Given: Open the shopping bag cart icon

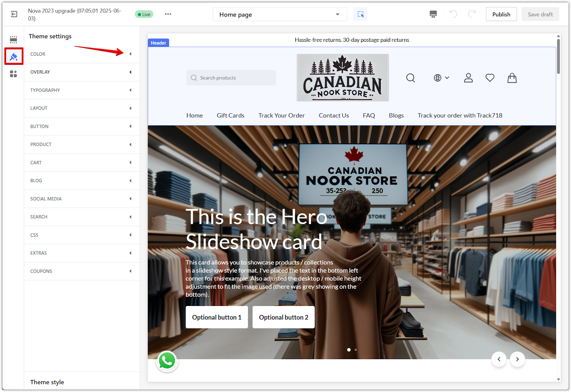Looking at the screenshot, I should 512,78.
